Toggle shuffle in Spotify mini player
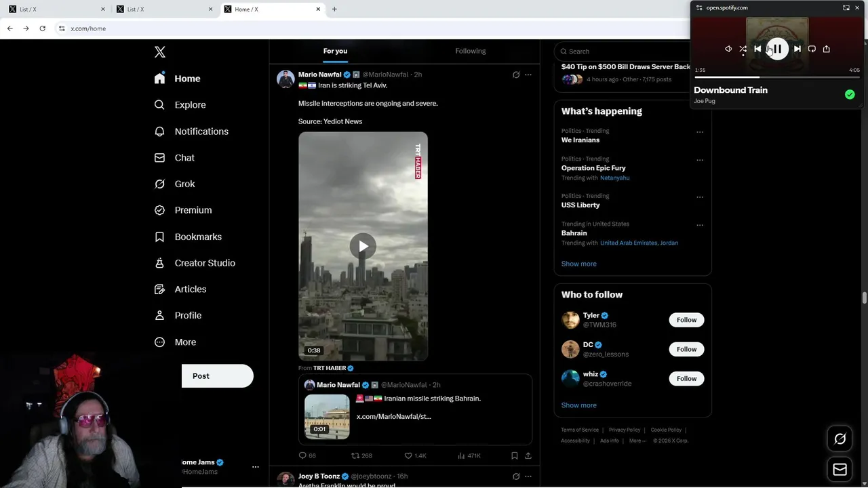This screenshot has height=488, width=868. tap(743, 49)
